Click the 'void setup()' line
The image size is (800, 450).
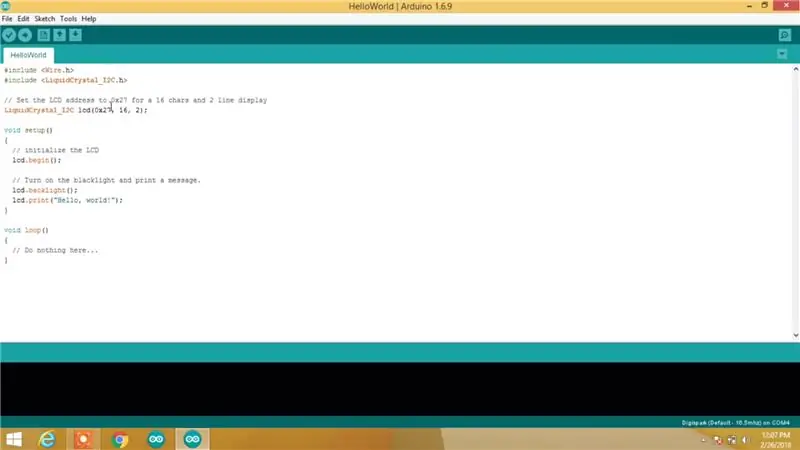click(29, 130)
